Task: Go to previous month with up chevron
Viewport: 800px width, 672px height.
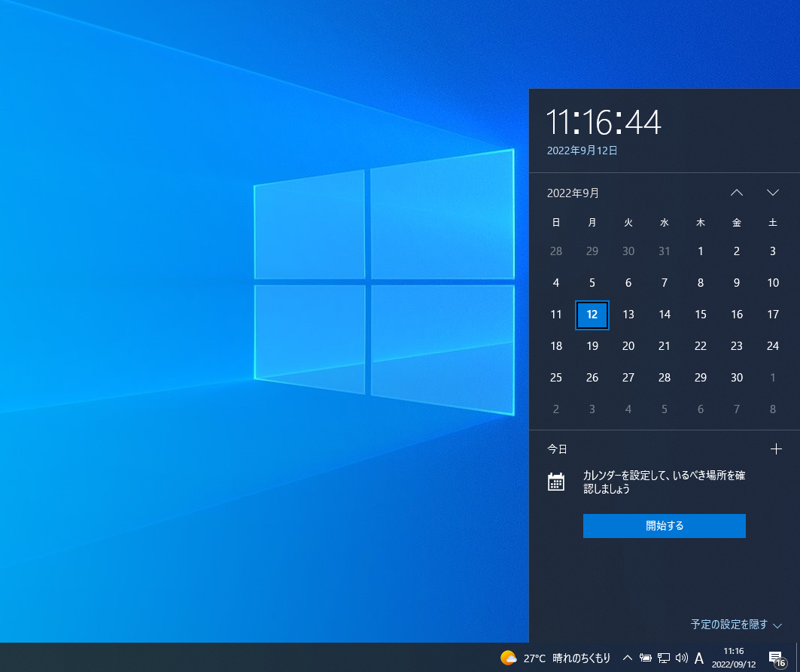Action: point(736,193)
